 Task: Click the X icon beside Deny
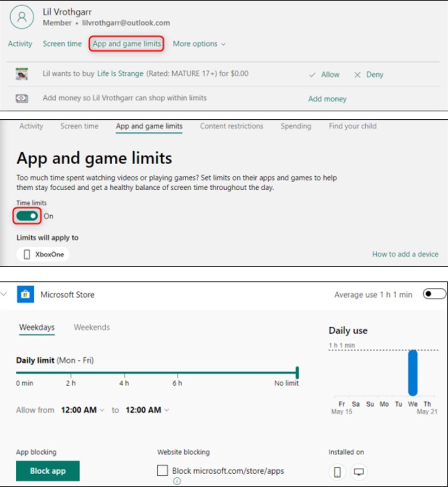357,75
